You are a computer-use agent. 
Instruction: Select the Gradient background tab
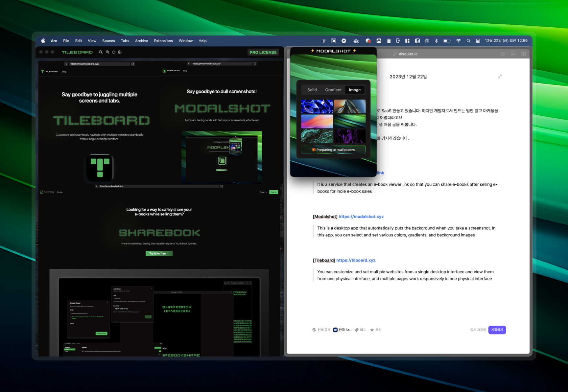point(333,90)
